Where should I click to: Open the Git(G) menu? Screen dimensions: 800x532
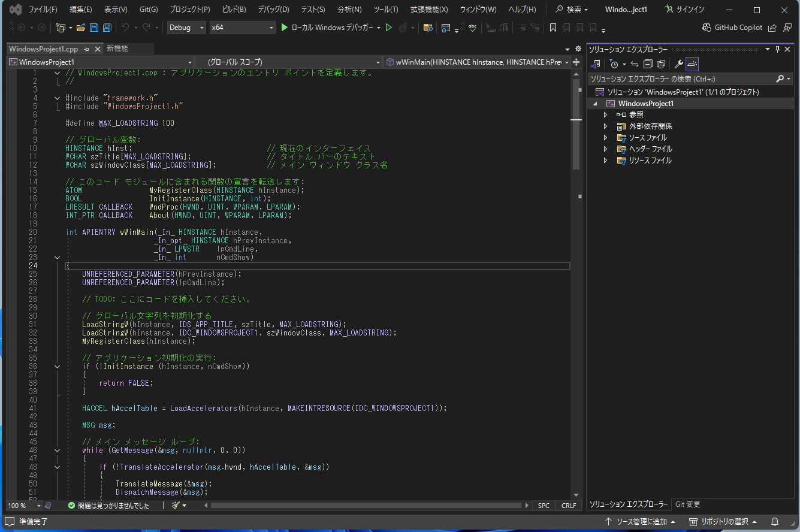click(x=149, y=10)
